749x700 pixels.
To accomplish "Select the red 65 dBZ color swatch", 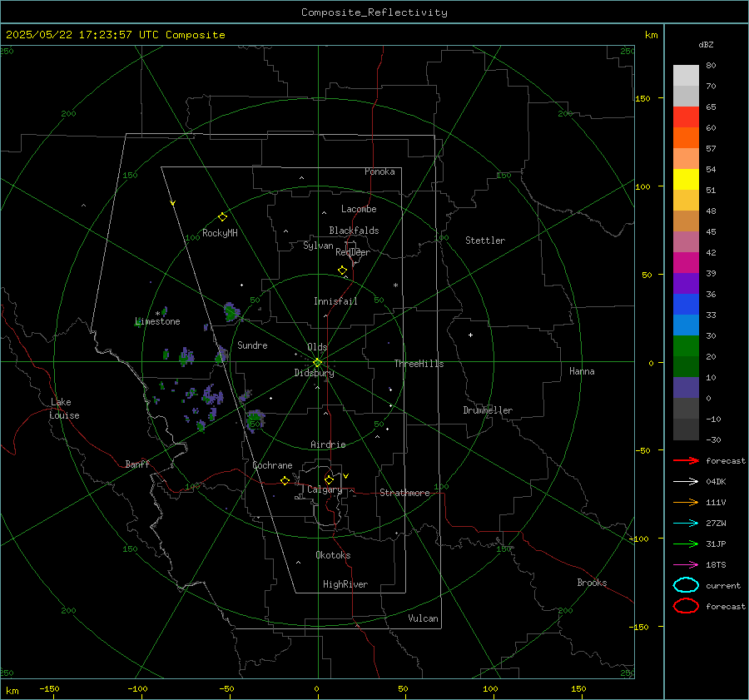I will tap(686, 117).
